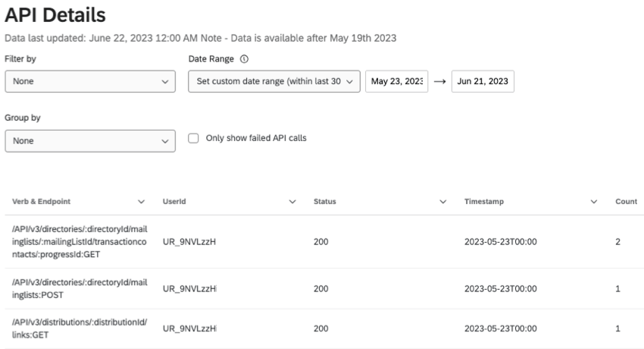Click the Count column header

pos(626,201)
